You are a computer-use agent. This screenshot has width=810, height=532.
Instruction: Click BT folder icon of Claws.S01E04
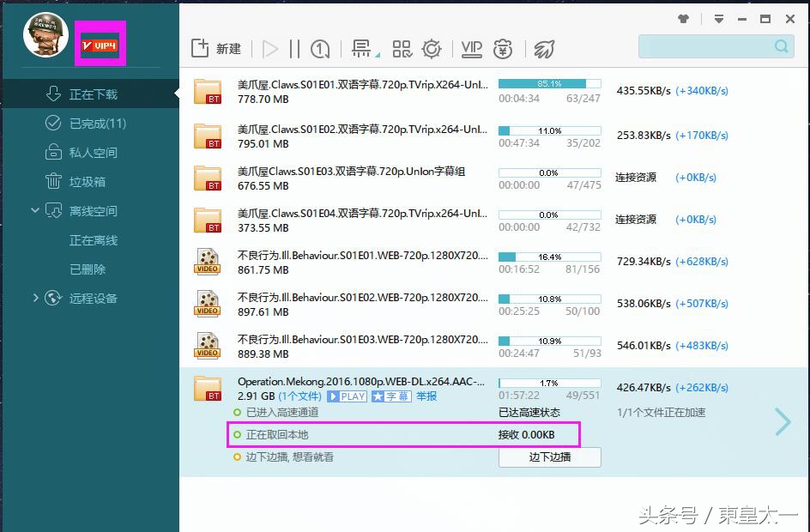coord(208,220)
